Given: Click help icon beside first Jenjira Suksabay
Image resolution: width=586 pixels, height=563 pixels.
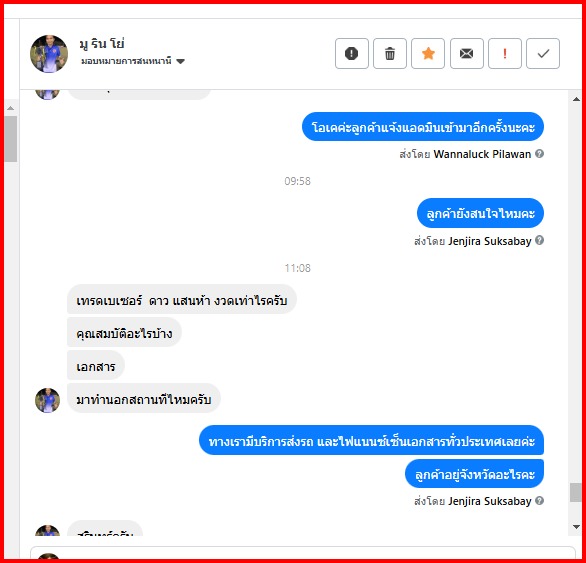Looking at the screenshot, I should pyautogui.click(x=539, y=240).
